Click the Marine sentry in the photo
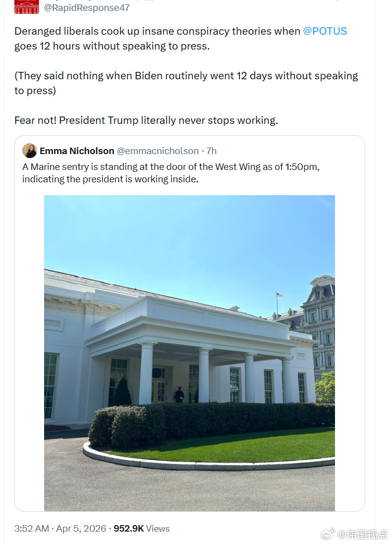The image size is (392, 544). click(179, 395)
